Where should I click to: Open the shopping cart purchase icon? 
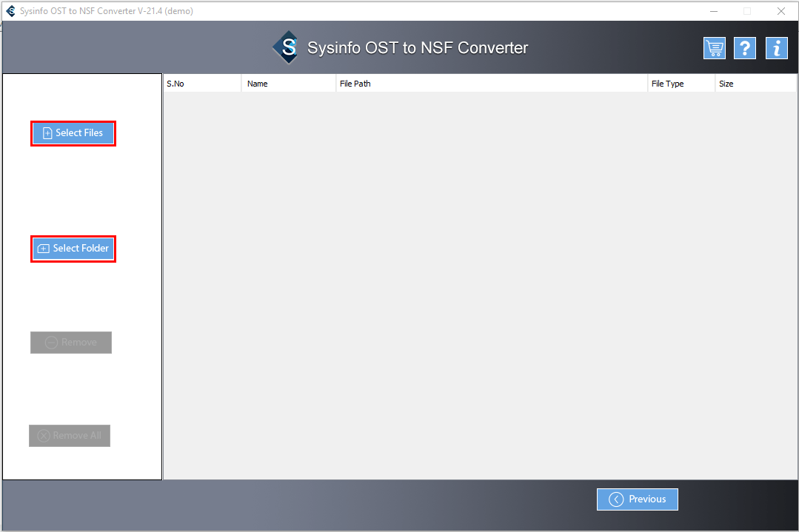tap(714, 48)
